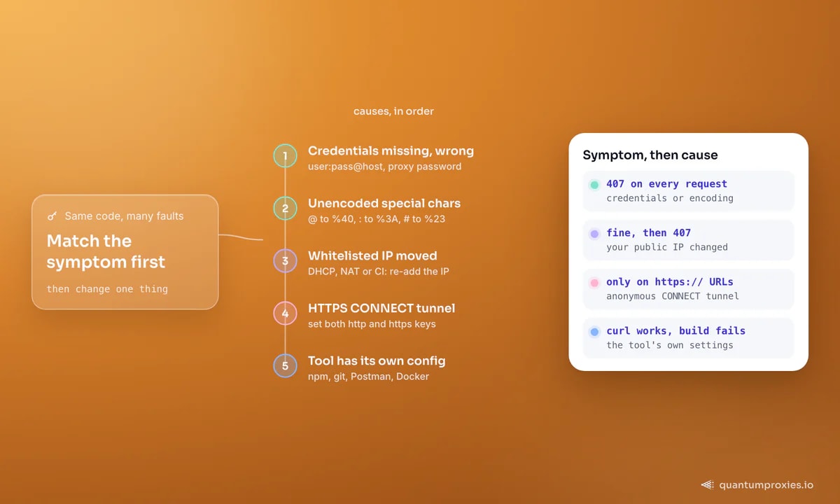The height and width of the screenshot is (504, 840).
Task: Click the blue dot beside curl works, build fails
Action: point(594,332)
